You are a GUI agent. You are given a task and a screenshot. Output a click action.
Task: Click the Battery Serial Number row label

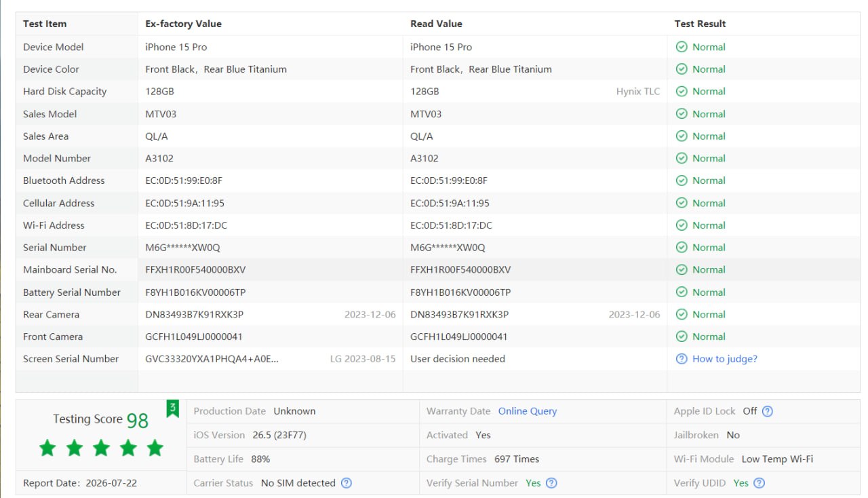coord(72,292)
